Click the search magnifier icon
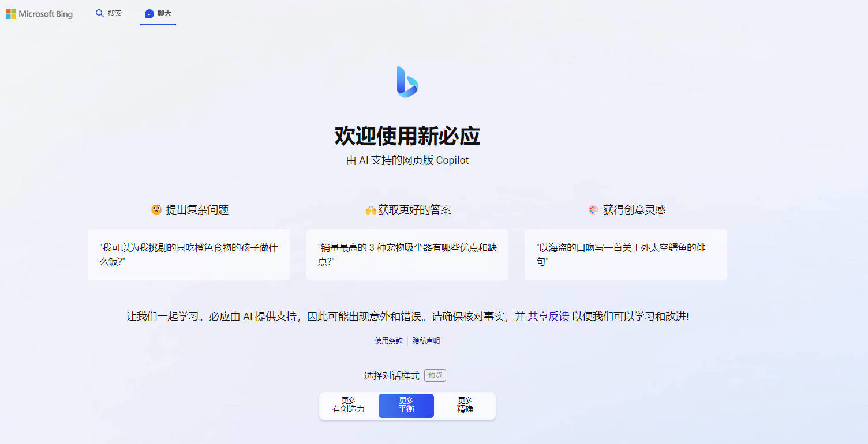 (100, 13)
